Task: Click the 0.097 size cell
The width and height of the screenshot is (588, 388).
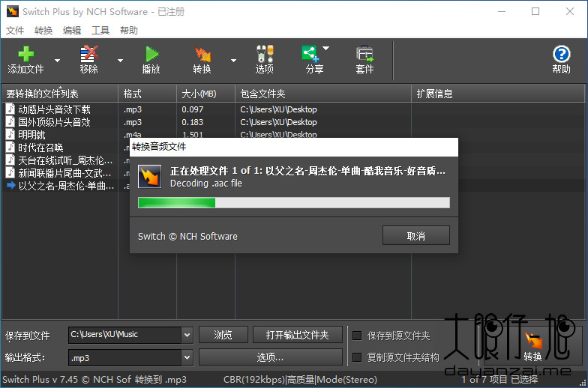Action: tap(192, 109)
